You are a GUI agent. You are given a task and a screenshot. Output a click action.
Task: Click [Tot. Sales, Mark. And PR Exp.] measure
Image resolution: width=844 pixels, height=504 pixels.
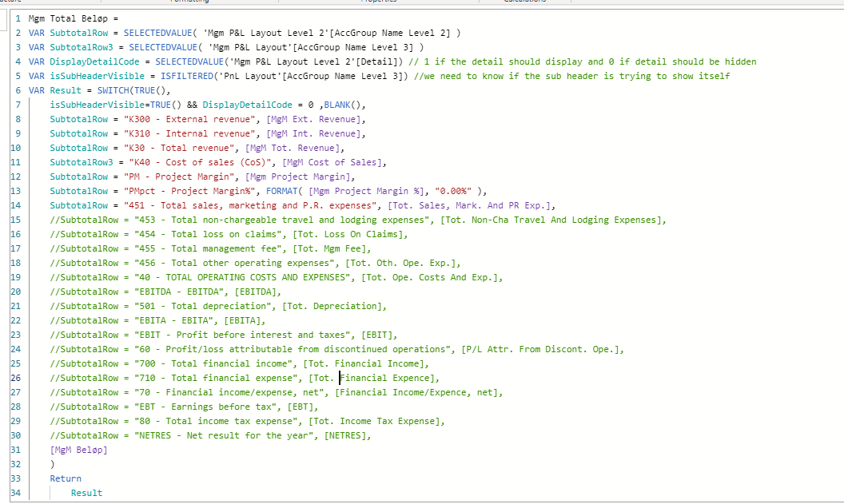tap(469, 205)
